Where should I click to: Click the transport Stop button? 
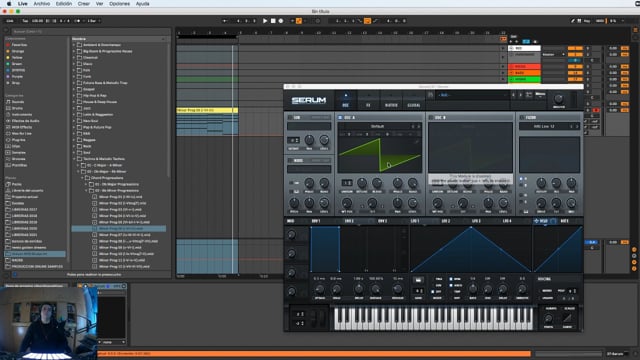pos(273,21)
